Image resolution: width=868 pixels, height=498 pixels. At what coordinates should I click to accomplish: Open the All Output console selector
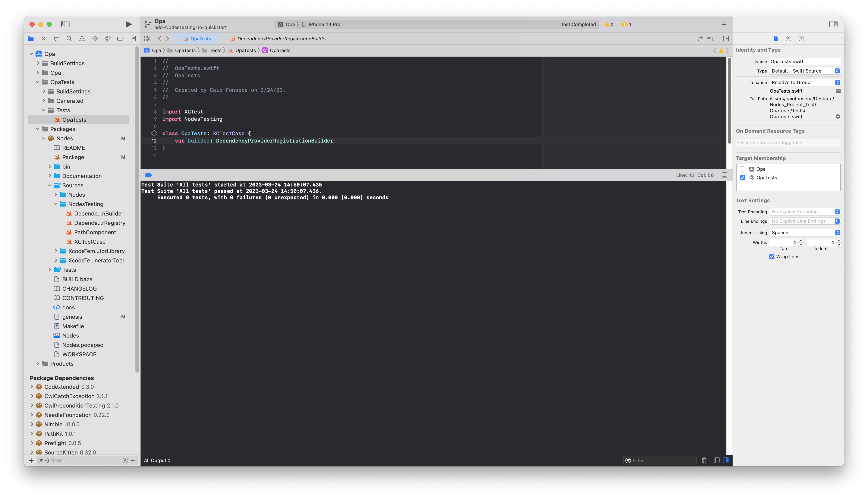157,460
